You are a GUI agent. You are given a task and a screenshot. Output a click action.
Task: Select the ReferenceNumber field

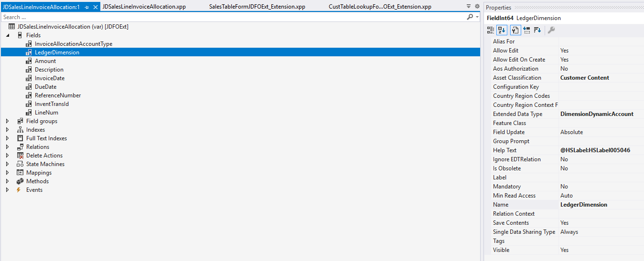click(58, 95)
